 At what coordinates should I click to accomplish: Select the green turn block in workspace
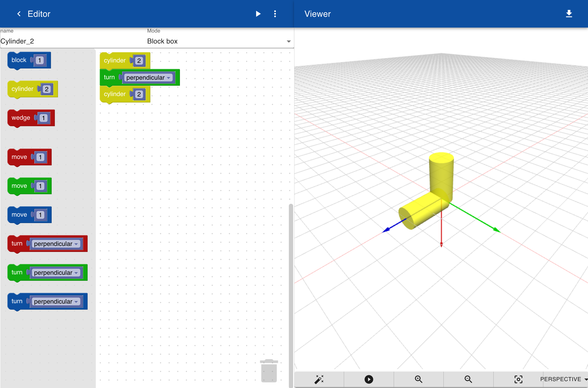[109, 78]
